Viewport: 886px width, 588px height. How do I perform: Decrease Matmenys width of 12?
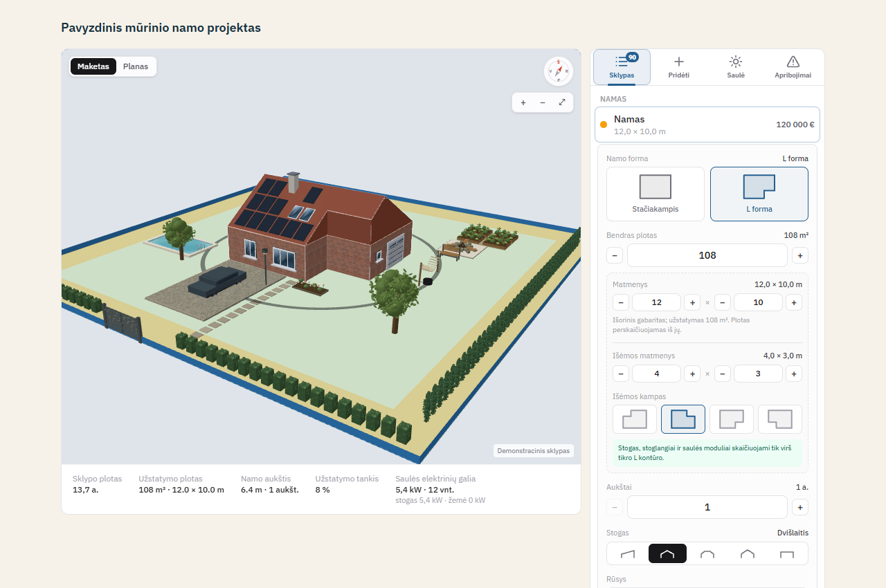621,302
